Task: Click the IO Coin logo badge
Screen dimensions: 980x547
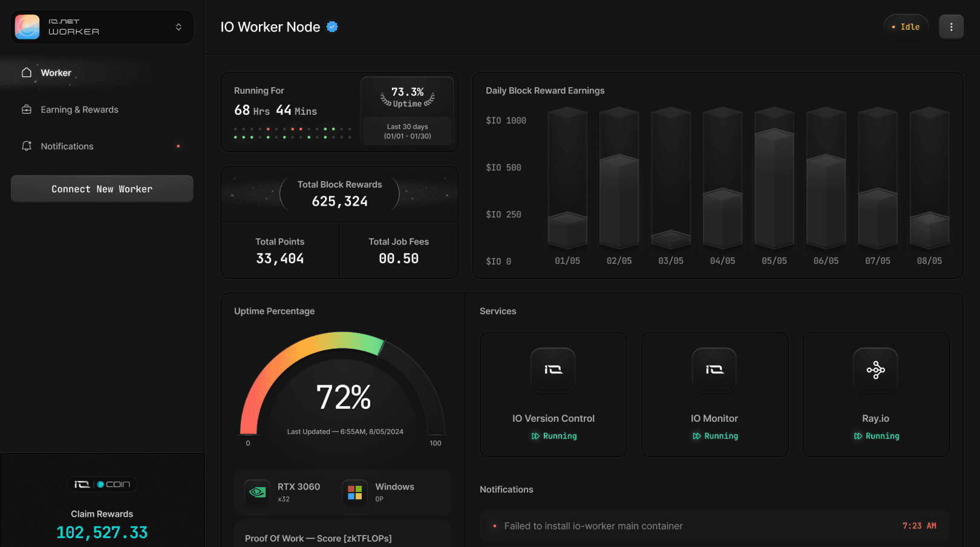Action: point(102,484)
